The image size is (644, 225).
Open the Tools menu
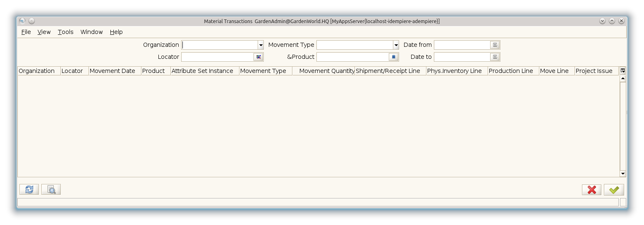coord(65,32)
